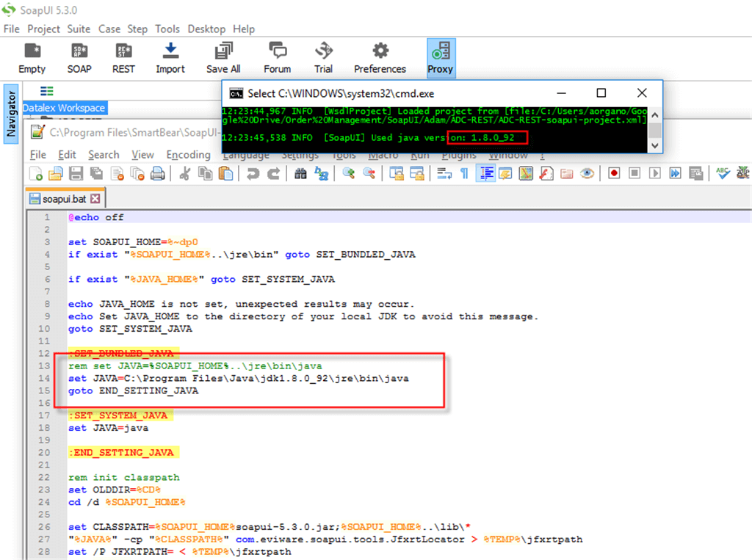Click the Cut scissors icon
Image resolution: width=752 pixels, height=560 pixels.
(184, 173)
